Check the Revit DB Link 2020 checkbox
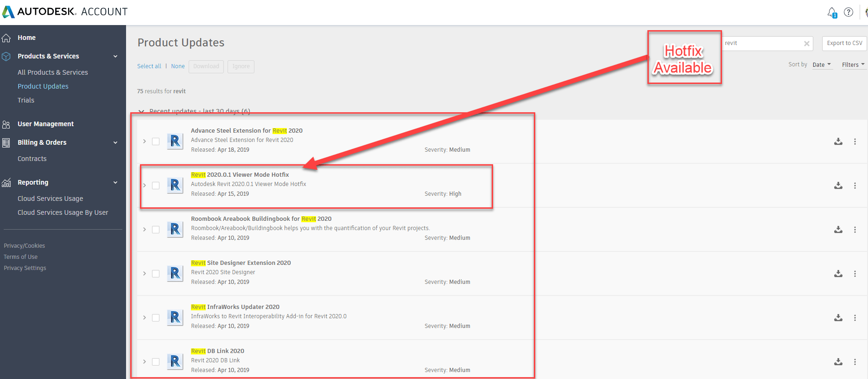This screenshot has height=379, width=868. coord(156,362)
